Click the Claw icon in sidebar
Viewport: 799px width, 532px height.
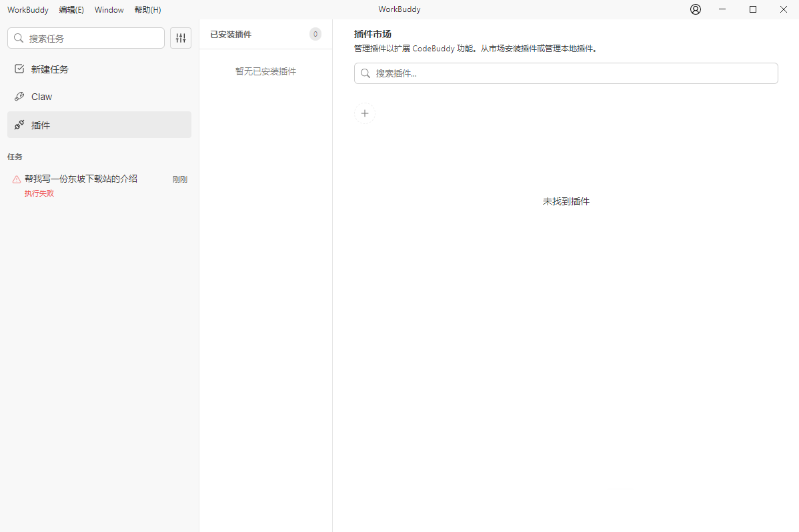pos(19,96)
